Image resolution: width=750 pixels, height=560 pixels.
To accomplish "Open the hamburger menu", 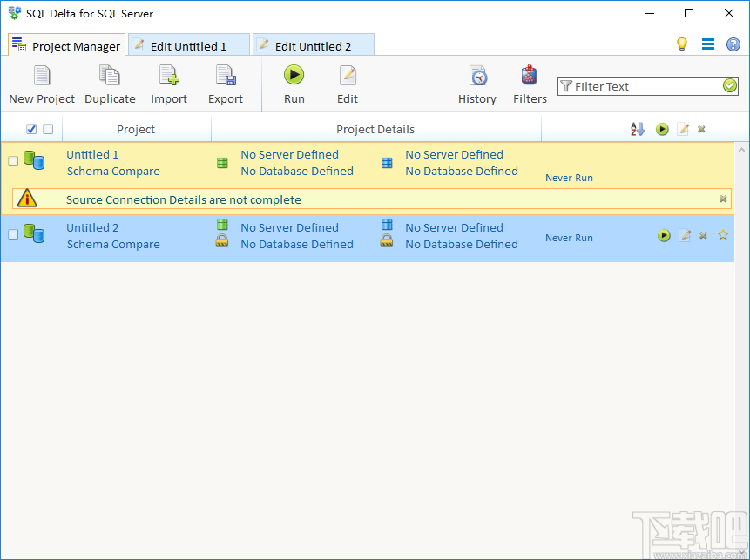I will (708, 44).
